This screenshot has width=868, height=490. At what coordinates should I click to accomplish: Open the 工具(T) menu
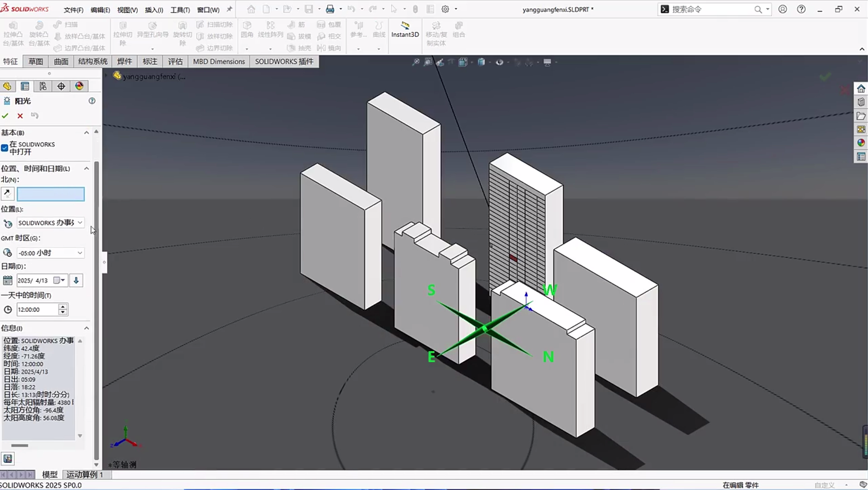[180, 10]
